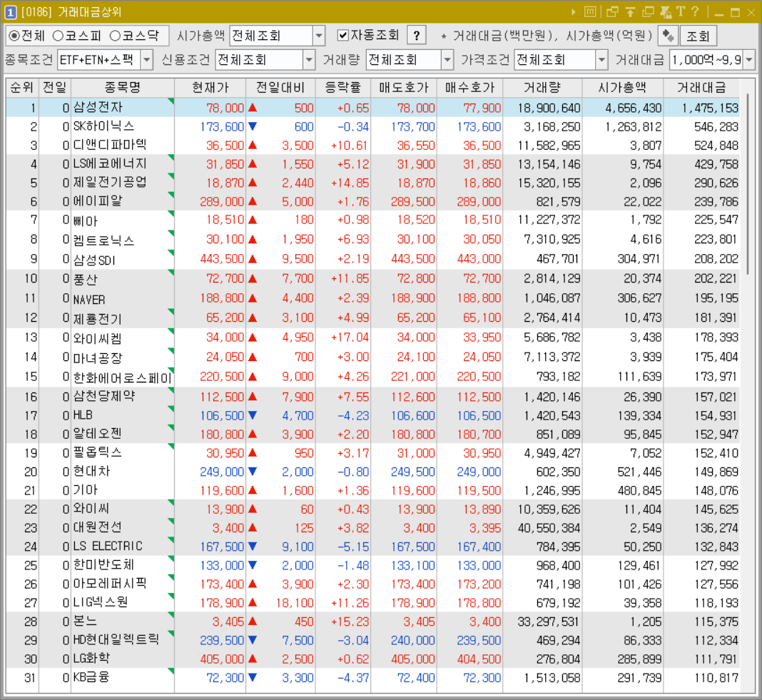Select the NAVER stock name
This screenshot has width=762, height=700.
(89, 299)
